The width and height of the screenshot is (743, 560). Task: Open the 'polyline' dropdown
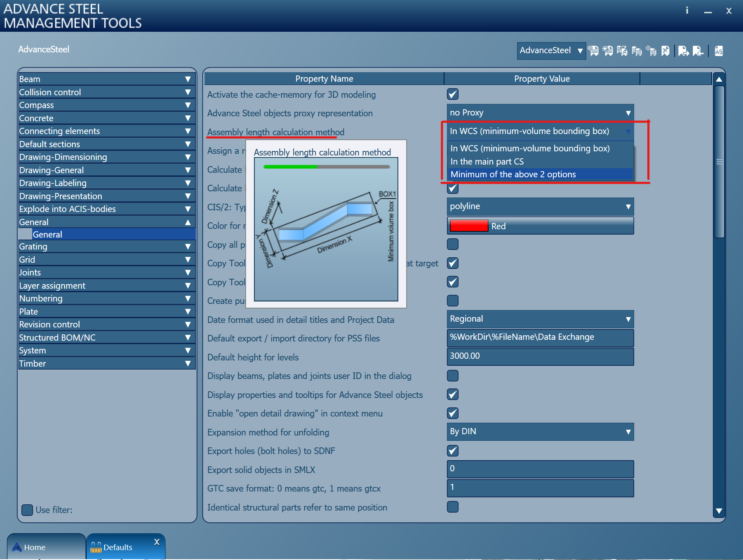pyautogui.click(x=540, y=206)
